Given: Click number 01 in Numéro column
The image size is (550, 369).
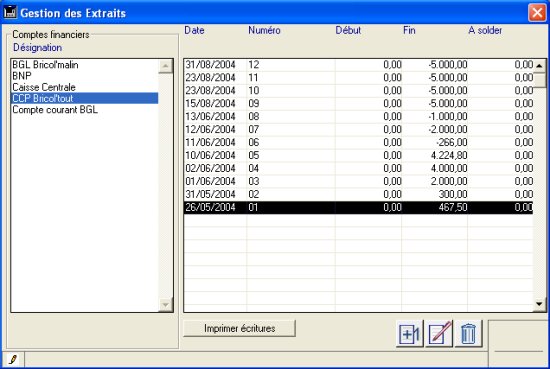Looking at the screenshot, I should point(253,207).
